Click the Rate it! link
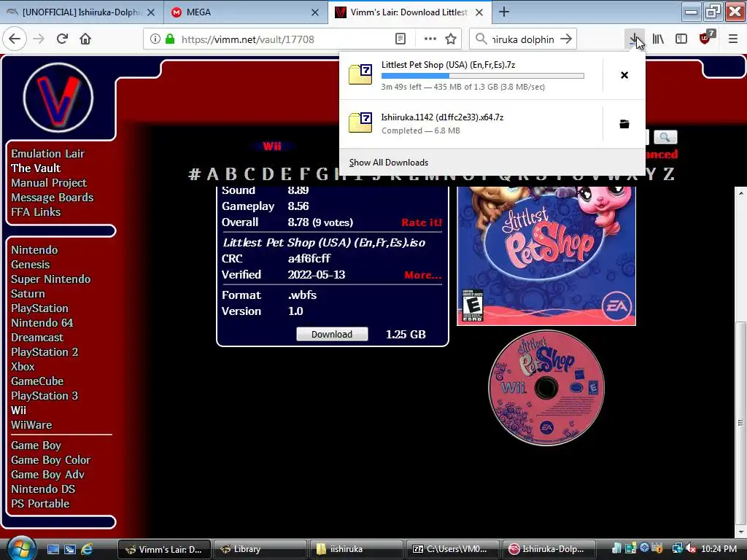 pyautogui.click(x=422, y=222)
